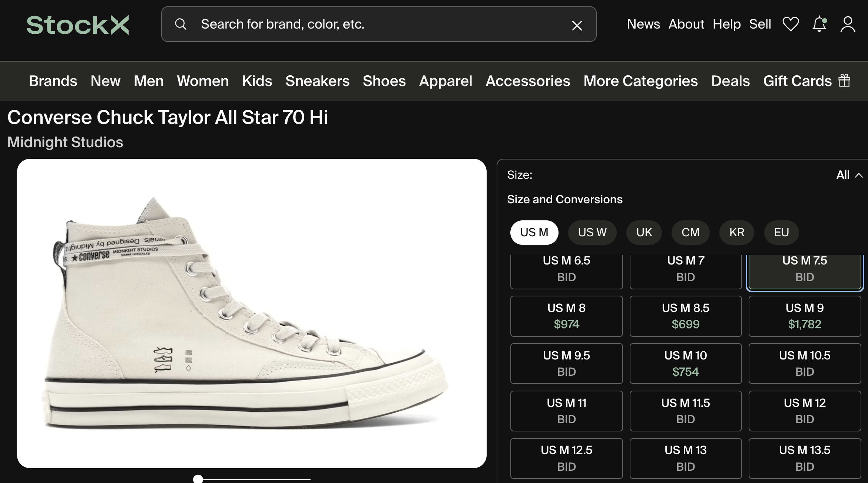Click the Converse sneaker product image
This screenshot has width=868, height=483.
[252, 313]
